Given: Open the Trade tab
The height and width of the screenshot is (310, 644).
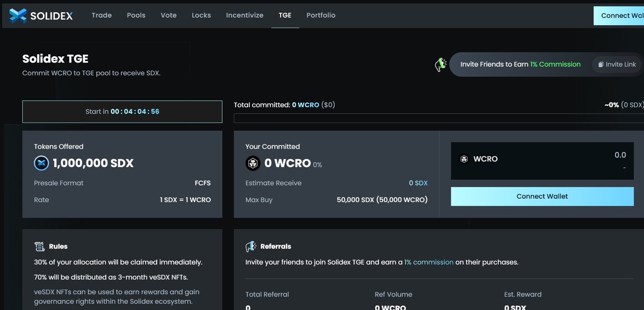Looking at the screenshot, I should tap(101, 15).
